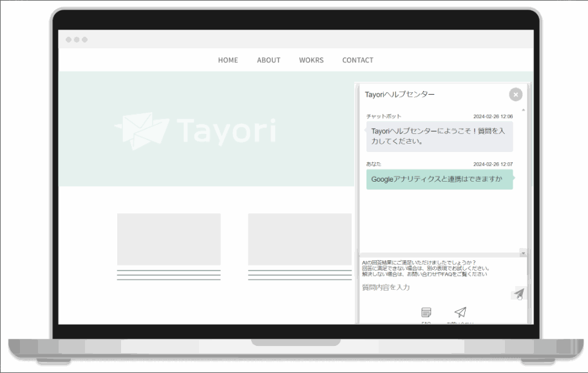Open the FAQ document icon
The height and width of the screenshot is (373, 588).
pyautogui.click(x=426, y=312)
